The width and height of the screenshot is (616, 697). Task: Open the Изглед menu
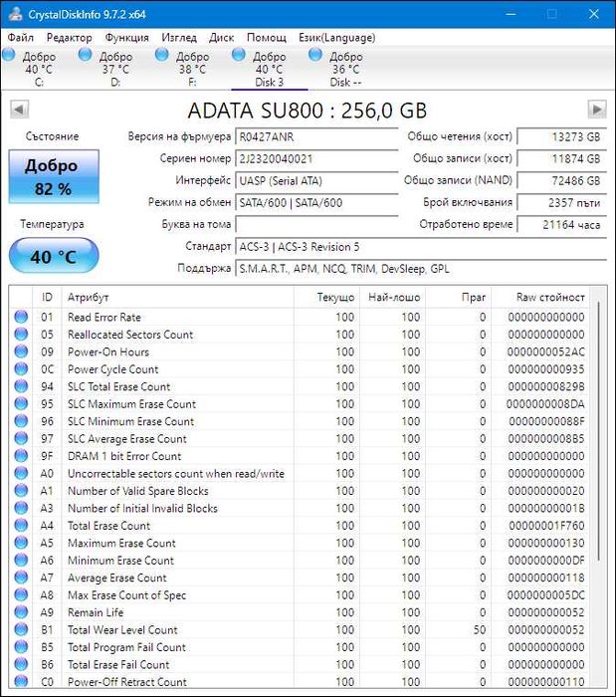(179, 38)
